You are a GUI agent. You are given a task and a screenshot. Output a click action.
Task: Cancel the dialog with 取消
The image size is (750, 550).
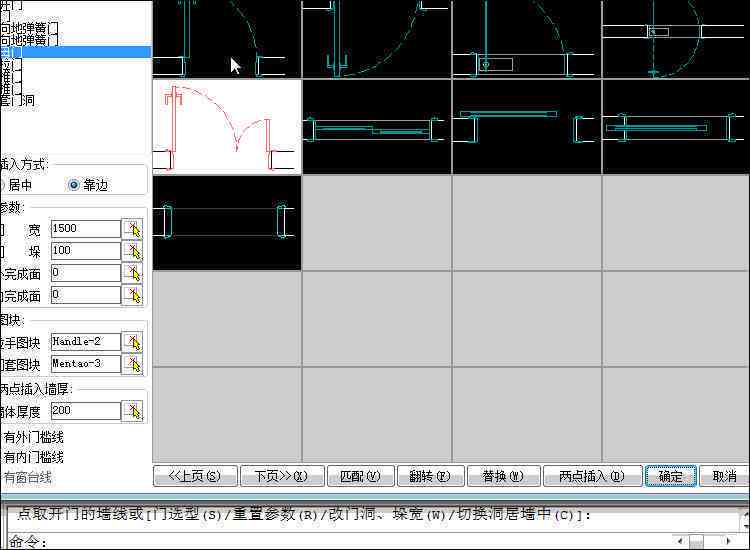pos(724,476)
